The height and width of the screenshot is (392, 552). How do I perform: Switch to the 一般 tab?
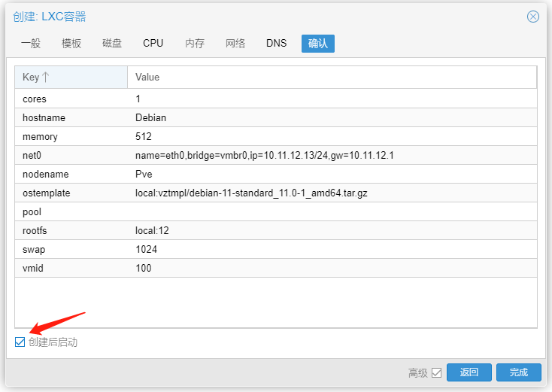pos(31,44)
